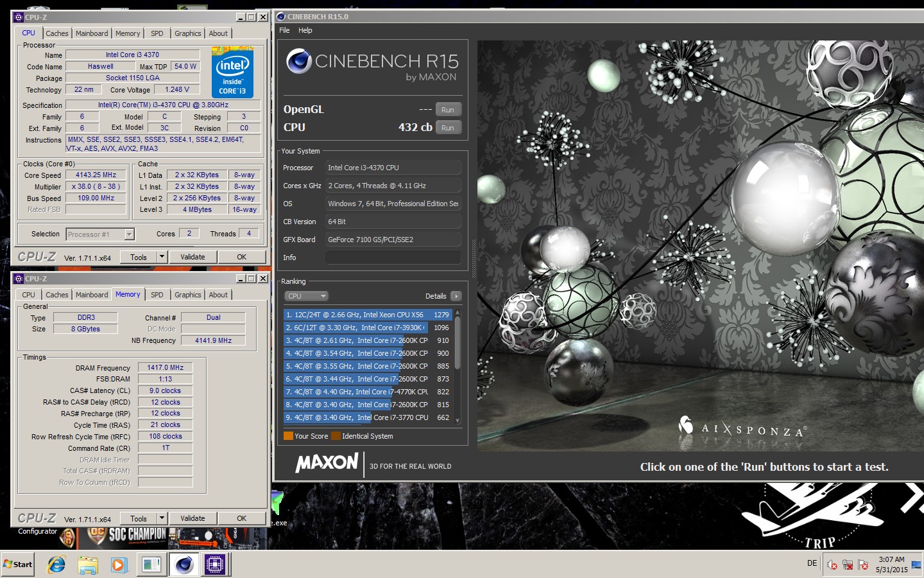Open the Mainboard tab in top CPU-Z window

point(92,33)
